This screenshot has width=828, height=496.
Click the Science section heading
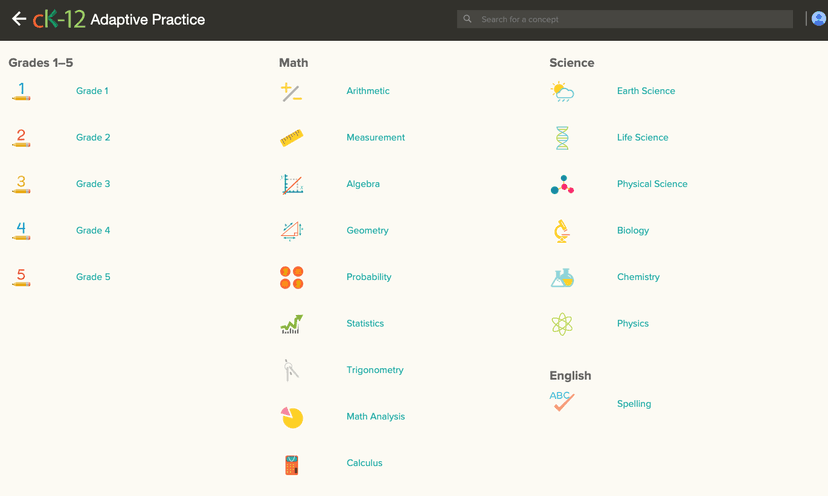pos(571,62)
